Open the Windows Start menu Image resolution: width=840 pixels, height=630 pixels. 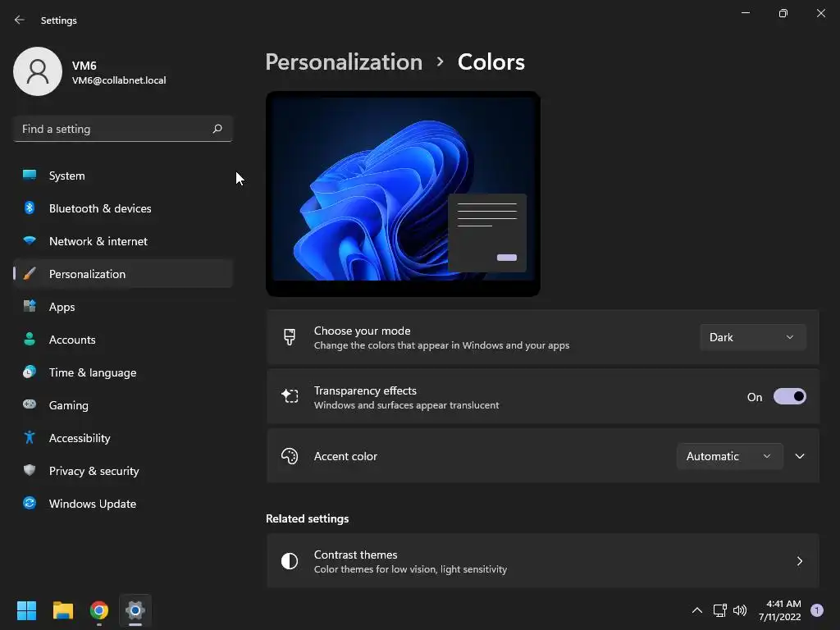(26, 610)
